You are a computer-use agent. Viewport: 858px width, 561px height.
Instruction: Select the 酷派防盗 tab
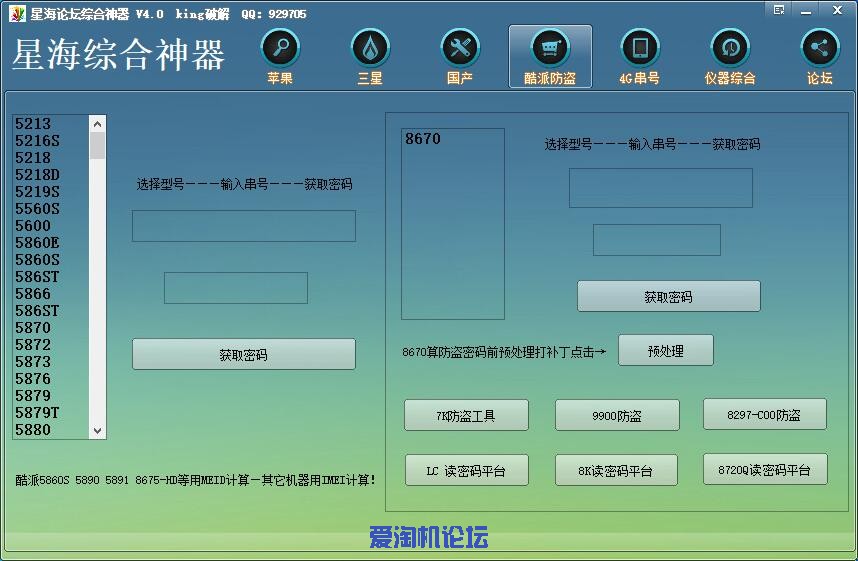click(x=550, y=56)
